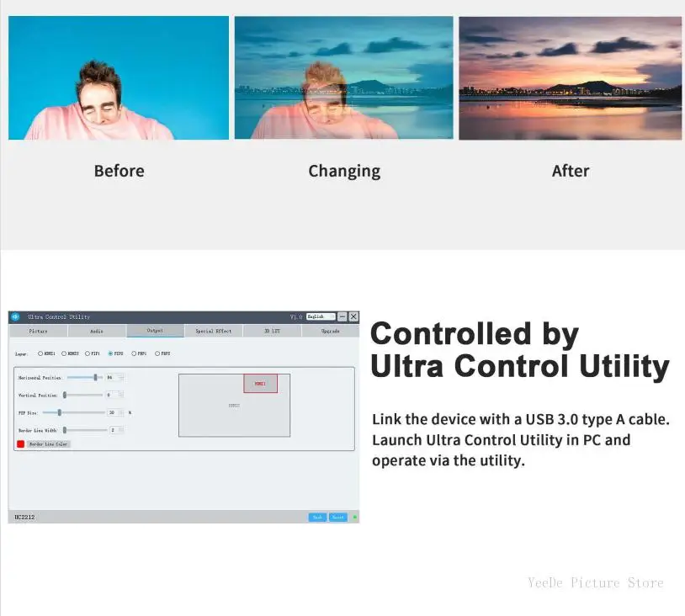Click the blue button beside the green indicator
This screenshot has height=616, width=685.
pos(338,518)
